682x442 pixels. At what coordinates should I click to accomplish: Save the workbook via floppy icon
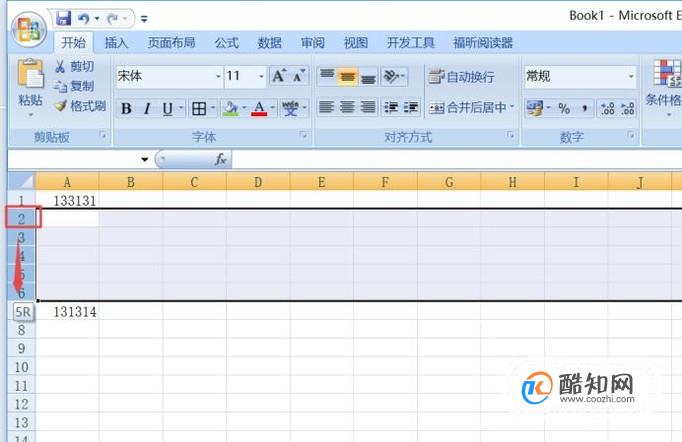click(x=64, y=18)
